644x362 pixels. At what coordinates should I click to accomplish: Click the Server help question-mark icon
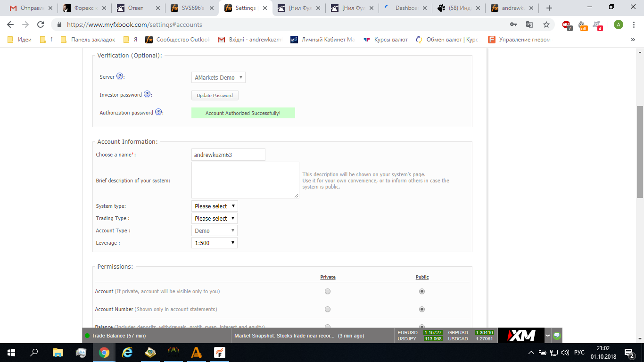(x=120, y=76)
